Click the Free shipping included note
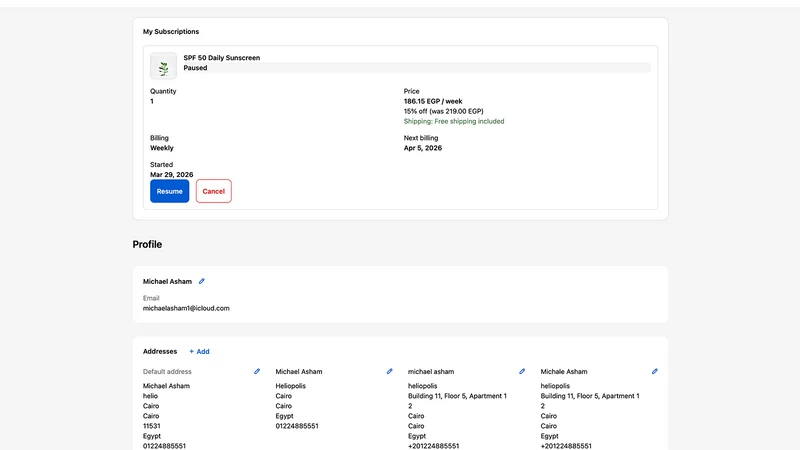Image resolution: width=800 pixels, height=450 pixels. pos(454,121)
